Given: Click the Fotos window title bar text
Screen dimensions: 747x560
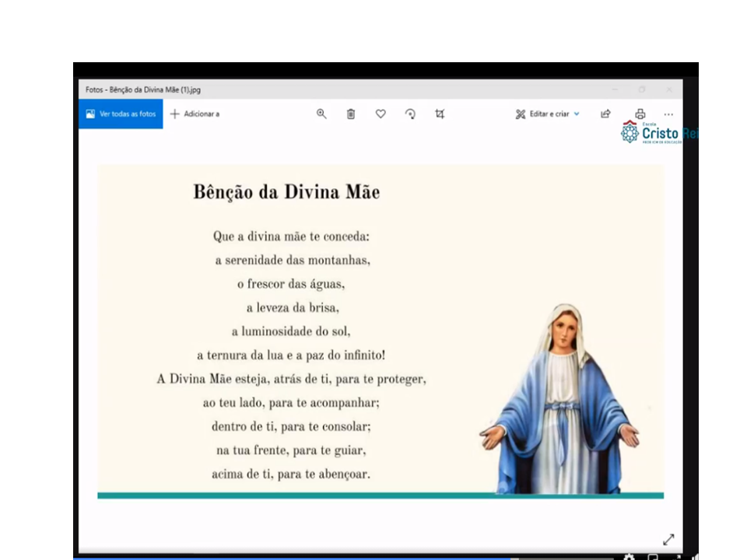Looking at the screenshot, I should [143, 89].
